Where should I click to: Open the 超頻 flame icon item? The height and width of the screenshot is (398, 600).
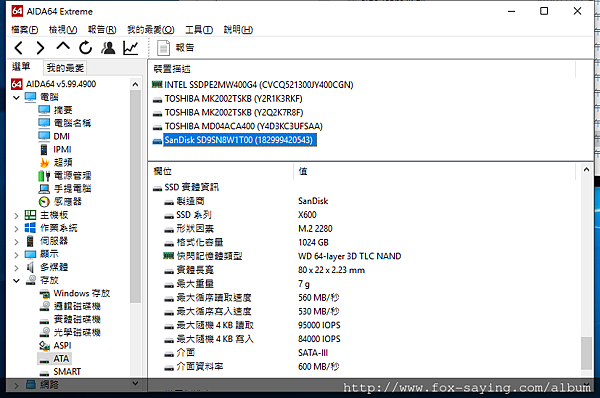click(x=44, y=163)
